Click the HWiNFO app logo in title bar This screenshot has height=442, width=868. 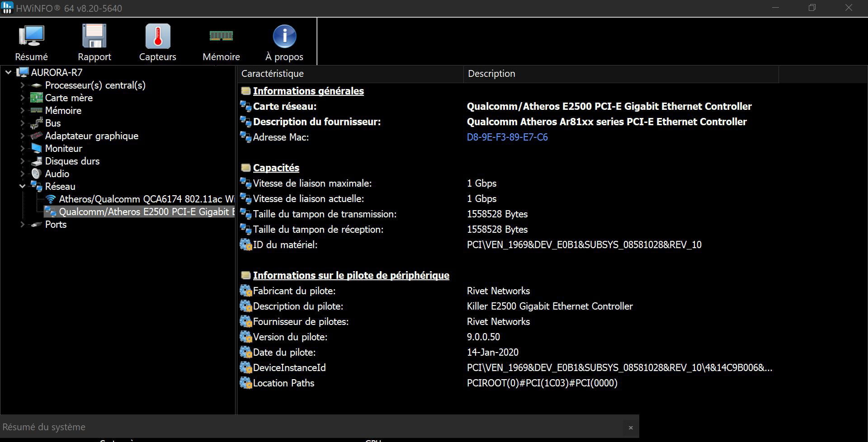(7, 8)
